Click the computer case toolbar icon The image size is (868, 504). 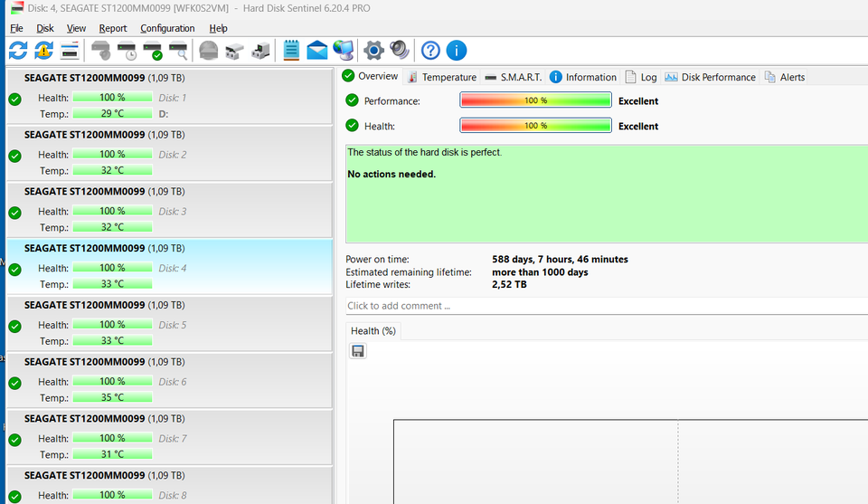point(260,51)
